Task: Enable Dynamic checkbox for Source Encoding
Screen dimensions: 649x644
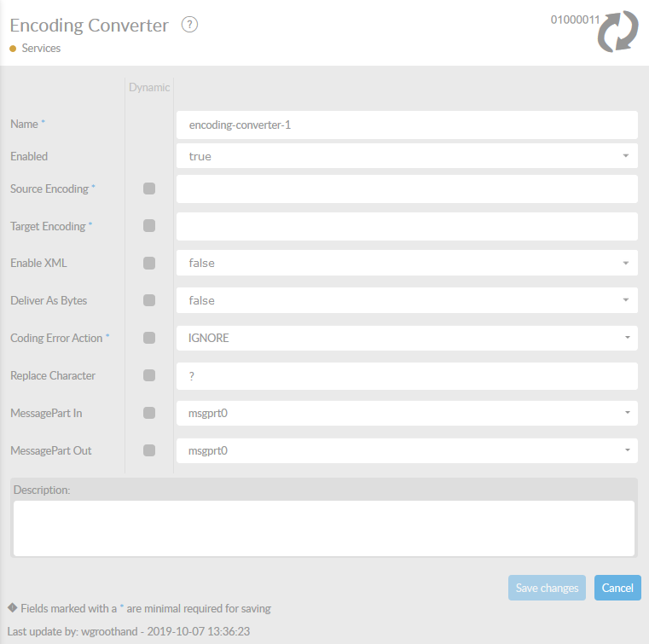Action: coord(149,189)
